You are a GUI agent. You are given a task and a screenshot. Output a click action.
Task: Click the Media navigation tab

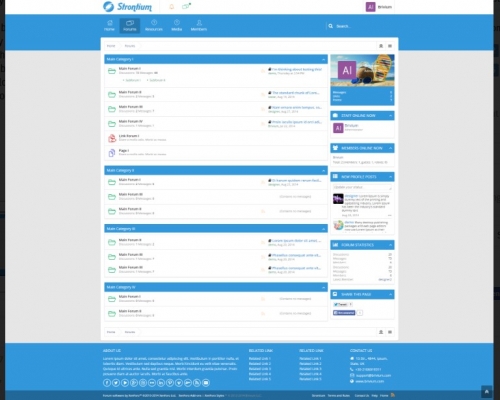(x=177, y=26)
